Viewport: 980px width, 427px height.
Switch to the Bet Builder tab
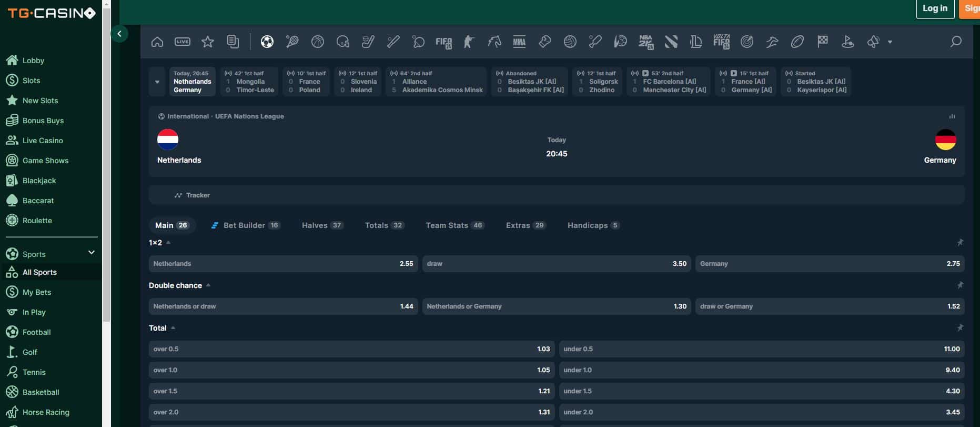click(x=245, y=225)
